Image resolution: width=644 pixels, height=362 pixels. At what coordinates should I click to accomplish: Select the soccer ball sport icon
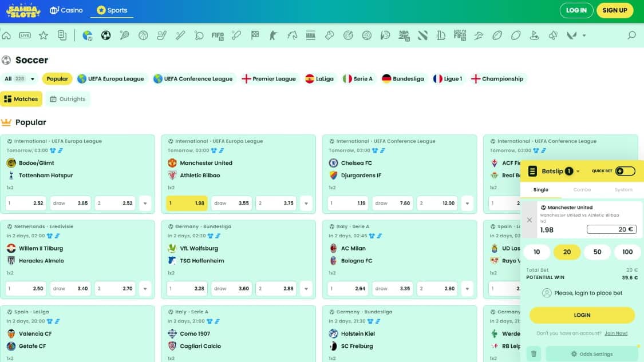coord(106,35)
